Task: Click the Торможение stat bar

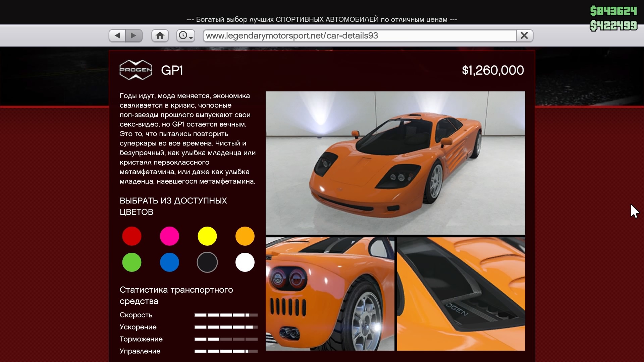Action: coord(226,339)
